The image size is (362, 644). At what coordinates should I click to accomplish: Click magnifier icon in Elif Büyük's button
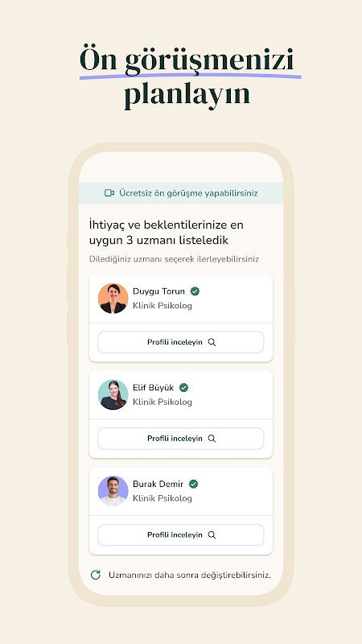(212, 438)
